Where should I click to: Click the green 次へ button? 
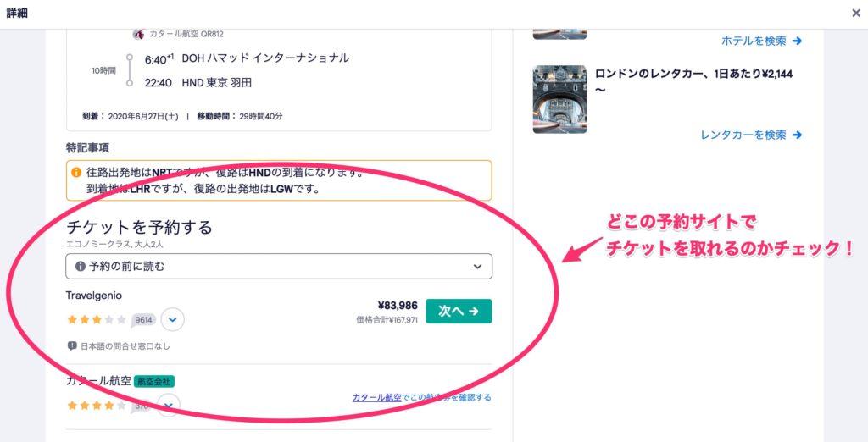[459, 312]
